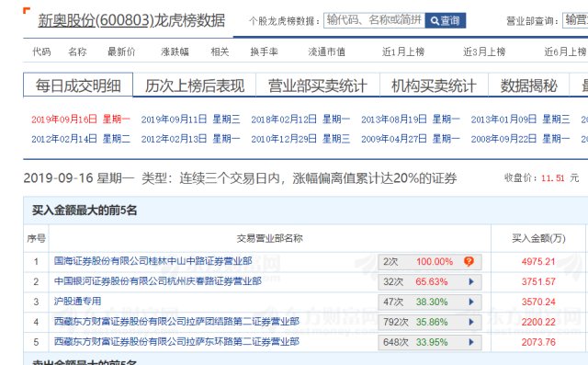Expand the arrow next to 32次 65.63%
This screenshot has height=365, width=588.
[471, 281]
